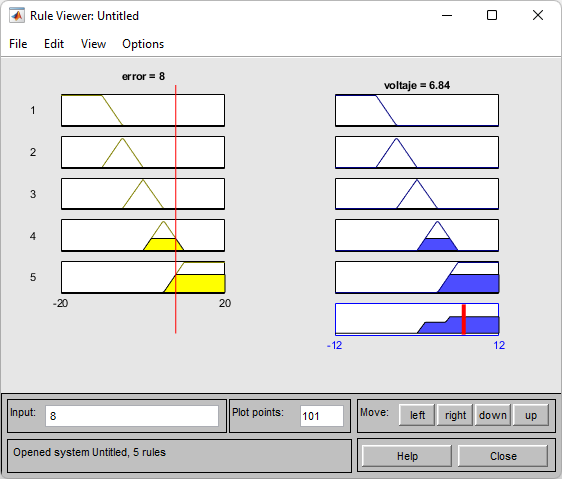Click the Close button at the bottom
Viewport: 562px width, 479px height.
tap(503, 456)
